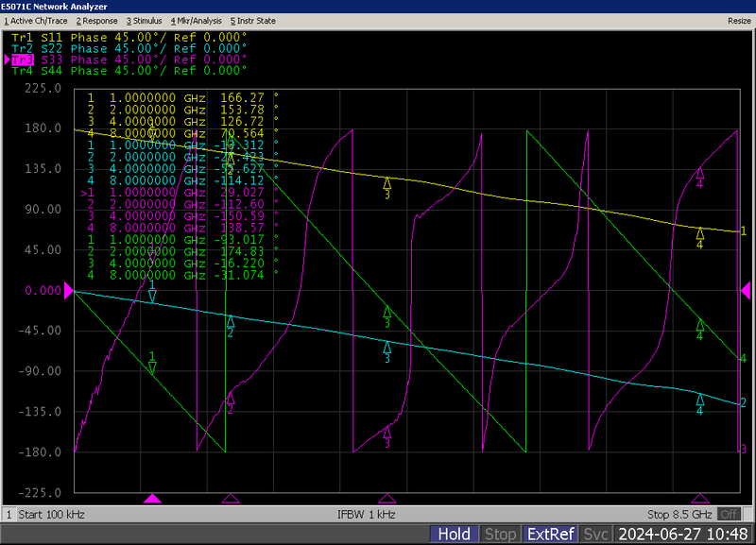Select the marker 3 triangle on the bottom axis
Screen dimensions: 756x545
click(x=387, y=499)
